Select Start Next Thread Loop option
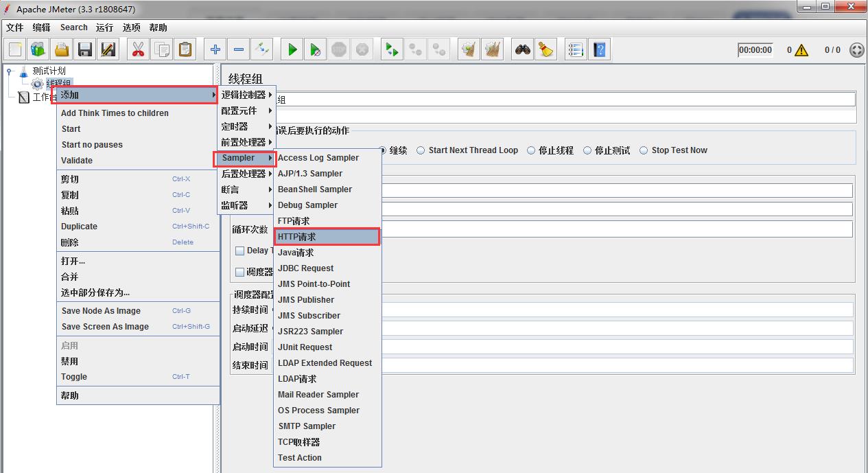Viewport: 868px width, 473px height. click(467, 150)
